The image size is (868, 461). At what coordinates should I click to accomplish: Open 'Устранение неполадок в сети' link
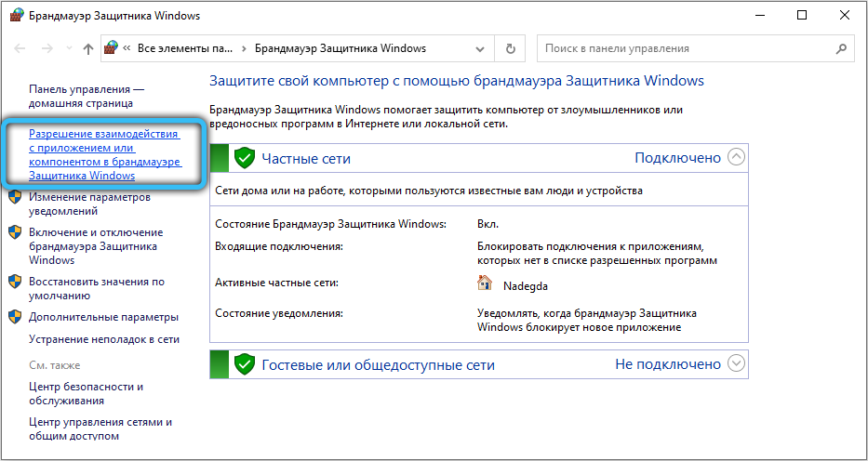pos(103,340)
